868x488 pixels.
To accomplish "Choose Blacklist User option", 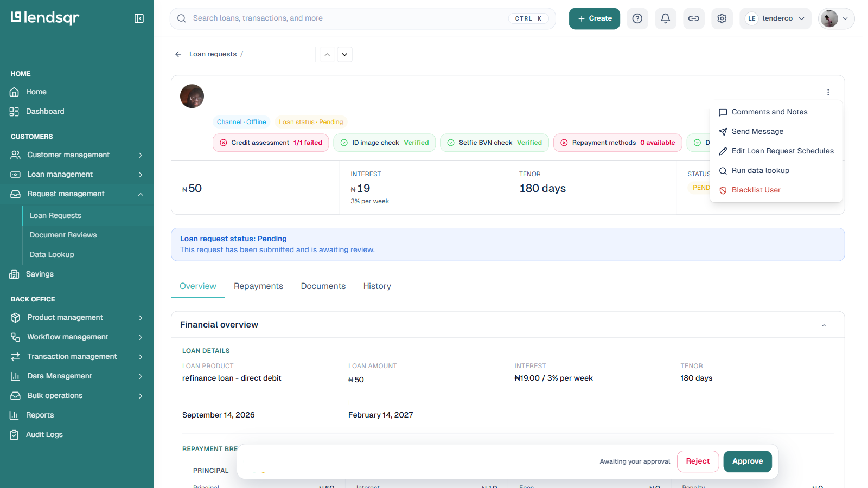I will [776, 190].
